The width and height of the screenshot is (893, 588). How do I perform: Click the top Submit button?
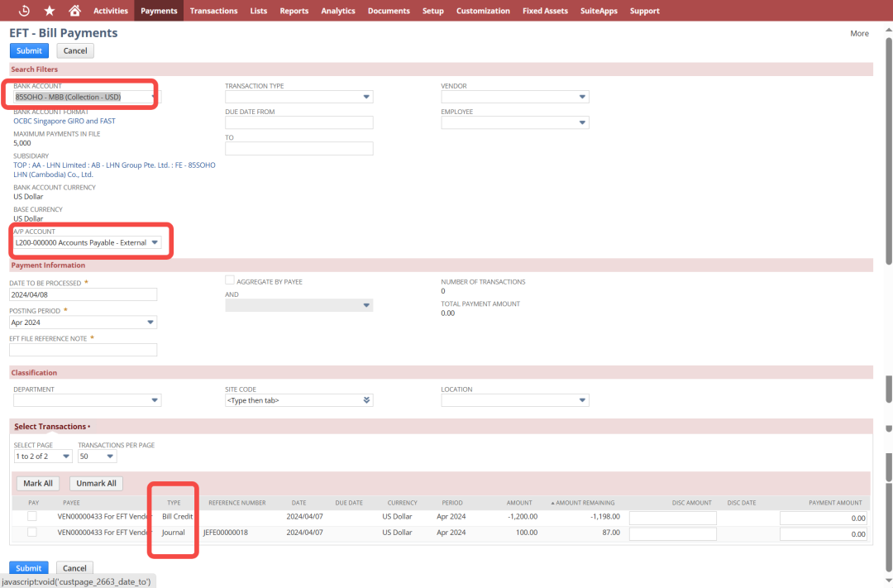[x=29, y=50]
